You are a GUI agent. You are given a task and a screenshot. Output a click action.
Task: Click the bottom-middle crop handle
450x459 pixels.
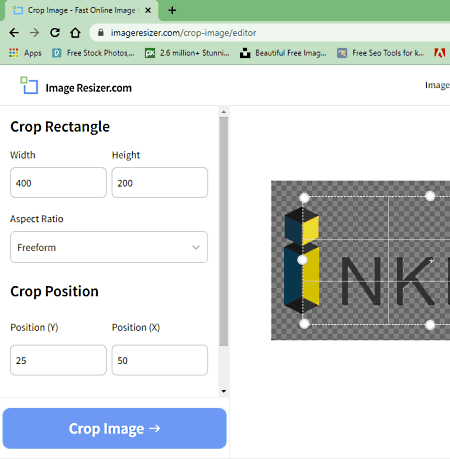coord(430,324)
